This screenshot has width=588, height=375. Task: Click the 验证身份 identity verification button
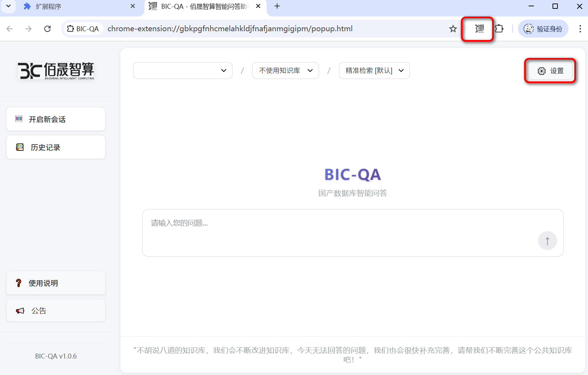pos(543,29)
